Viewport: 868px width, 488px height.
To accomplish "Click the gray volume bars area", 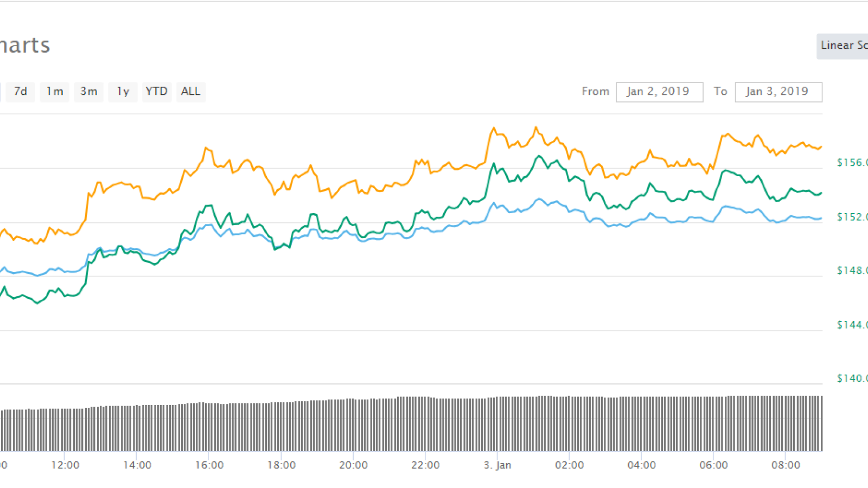I will (411, 424).
